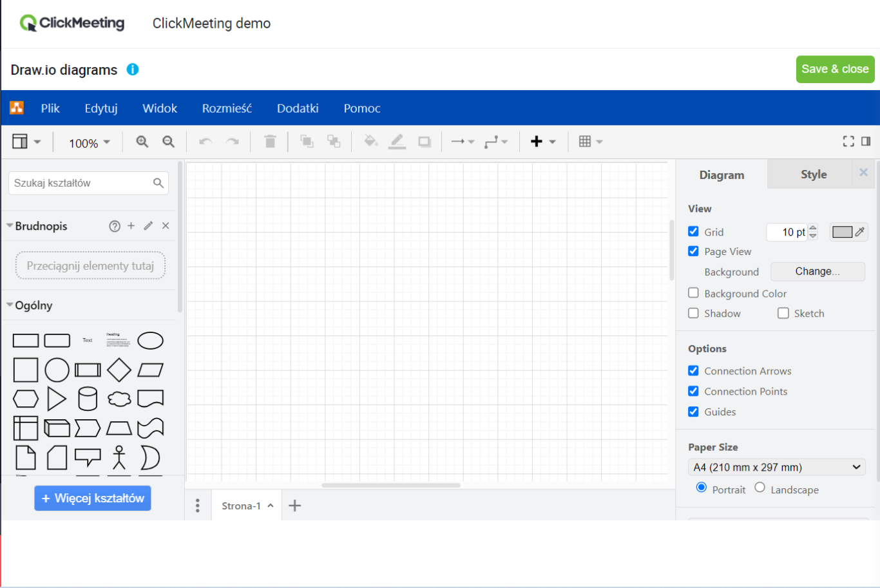Select the Landscape radio button
880x588 pixels.
tap(760, 488)
